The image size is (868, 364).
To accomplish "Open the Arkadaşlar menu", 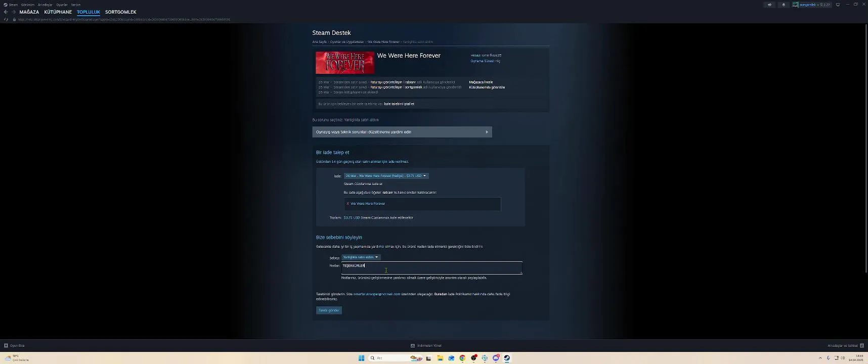I will point(45,5).
